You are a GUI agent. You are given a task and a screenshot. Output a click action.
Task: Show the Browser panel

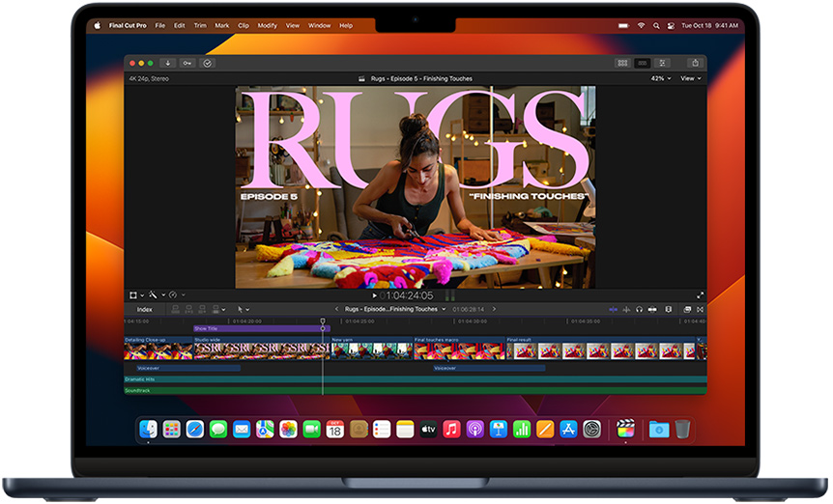pyautogui.click(x=622, y=63)
